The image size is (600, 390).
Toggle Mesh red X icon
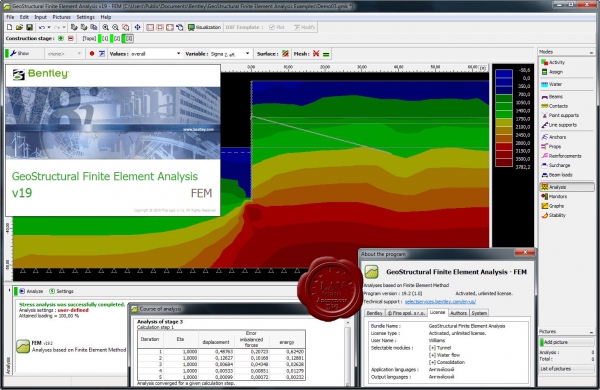316,54
